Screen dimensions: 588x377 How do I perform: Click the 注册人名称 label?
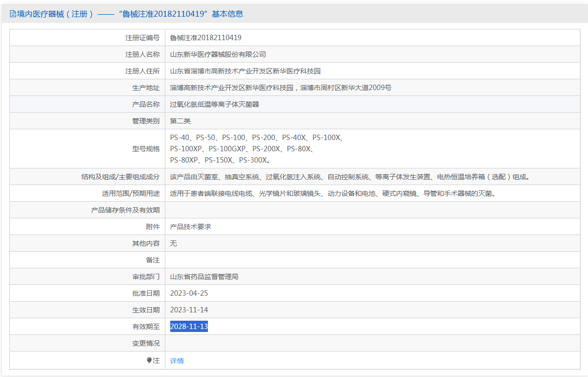coord(142,54)
